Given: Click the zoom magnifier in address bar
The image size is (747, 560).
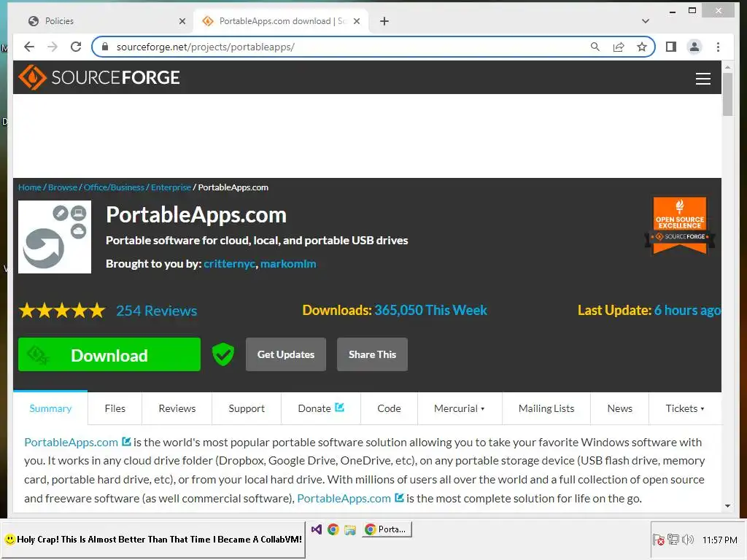Looking at the screenshot, I should (595, 47).
